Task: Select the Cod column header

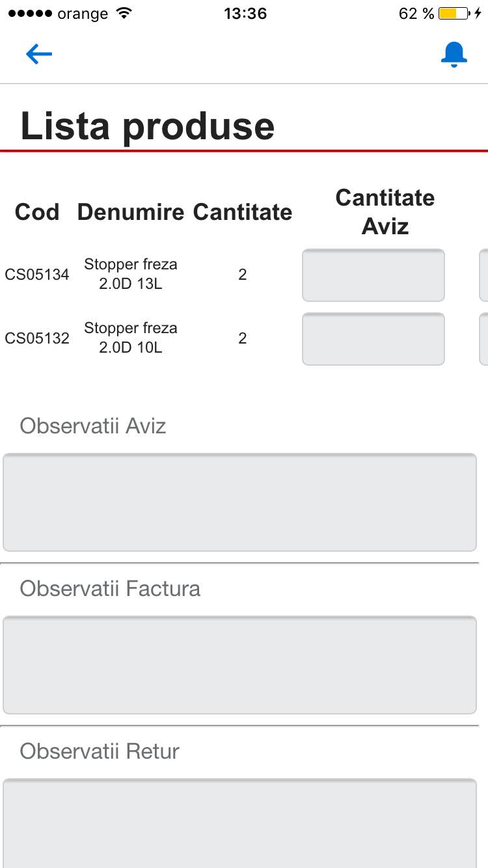Action: 37,212
